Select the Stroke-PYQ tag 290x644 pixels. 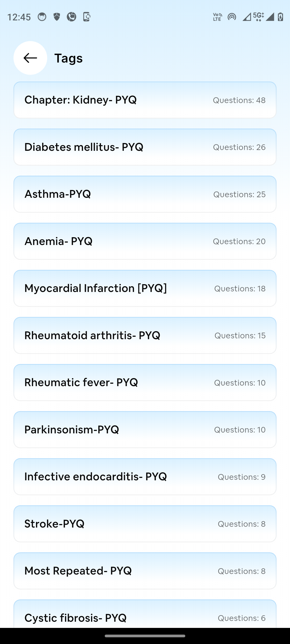[x=145, y=524]
